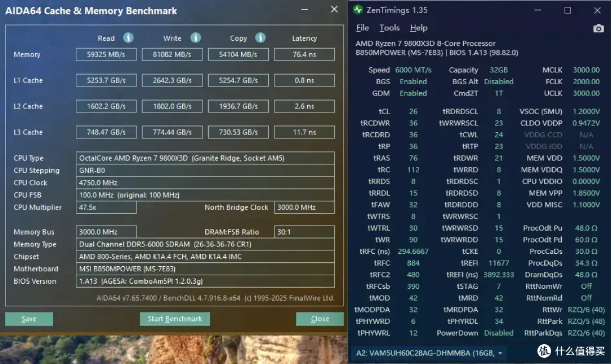Click the 32GB Capacity value

[499, 70]
